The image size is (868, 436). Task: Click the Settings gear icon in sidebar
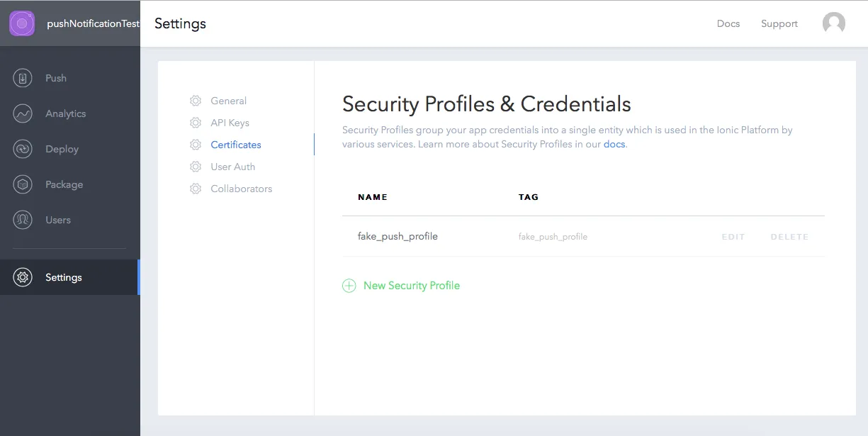(x=23, y=277)
